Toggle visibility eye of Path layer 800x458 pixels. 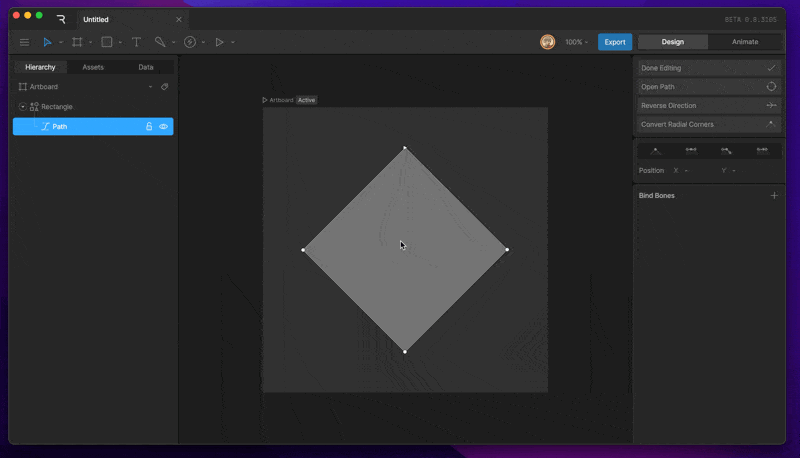pyautogui.click(x=163, y=126)
